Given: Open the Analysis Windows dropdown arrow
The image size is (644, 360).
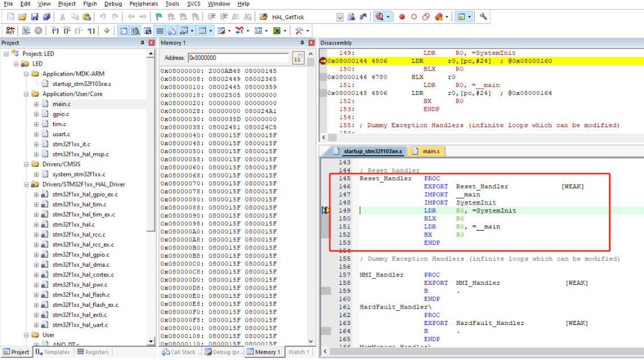Looking at the screenshot, I should [x=248, y=31].
